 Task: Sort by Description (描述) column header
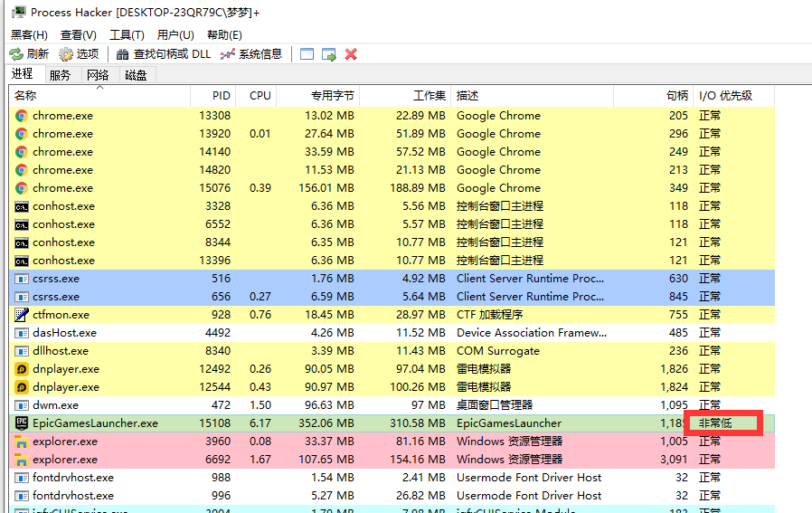pyautogui.click(x=533, y=95)
